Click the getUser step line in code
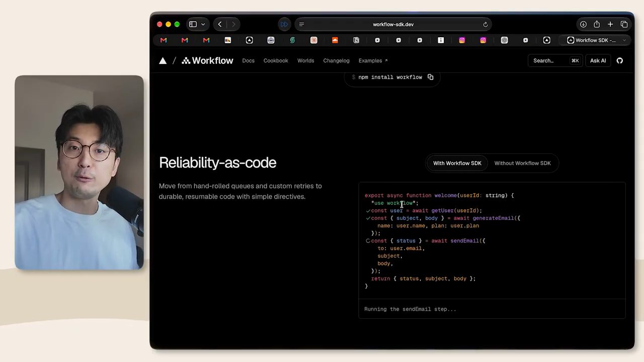 pos(426,211)
